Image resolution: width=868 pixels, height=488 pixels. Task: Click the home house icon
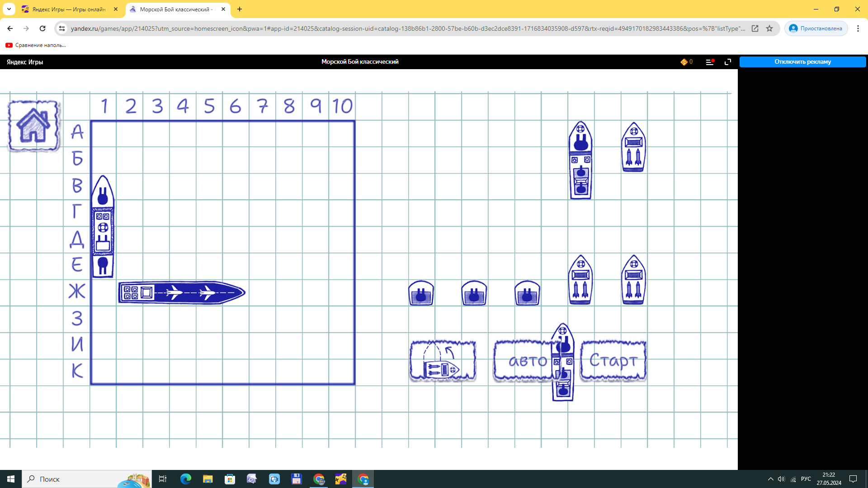[33, 126]
